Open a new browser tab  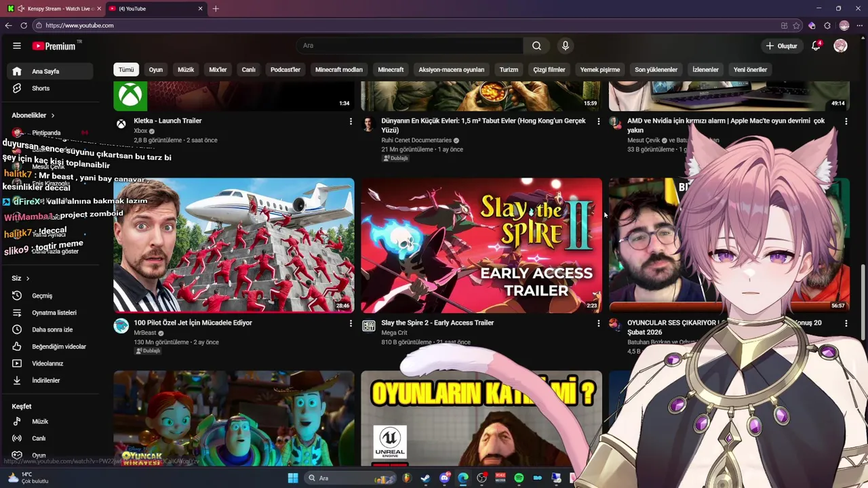point(216,9)
